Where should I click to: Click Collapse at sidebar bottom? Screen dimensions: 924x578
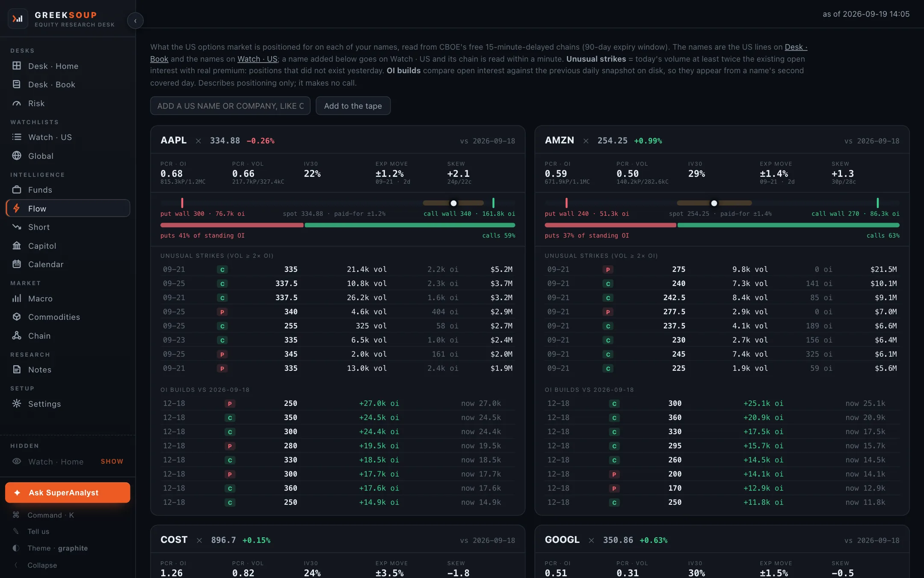[x=42, y=565]
